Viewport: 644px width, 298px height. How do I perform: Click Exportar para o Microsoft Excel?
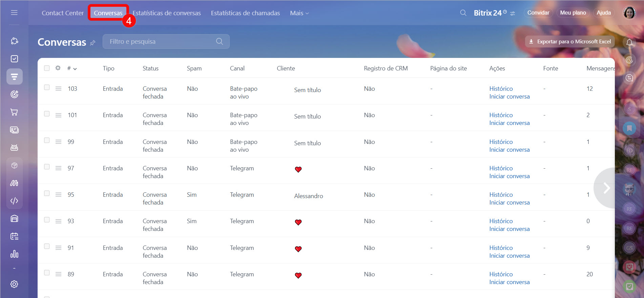click(x=570, y=41)
